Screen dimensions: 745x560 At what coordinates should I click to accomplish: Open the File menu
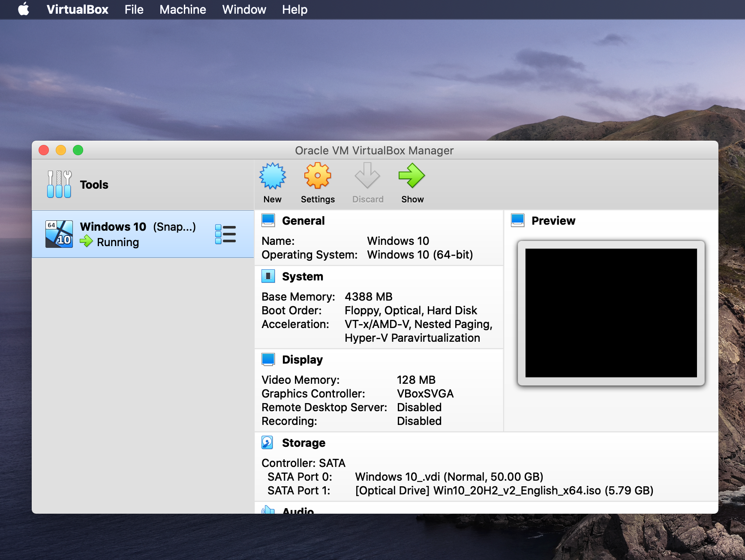point(134,9)
